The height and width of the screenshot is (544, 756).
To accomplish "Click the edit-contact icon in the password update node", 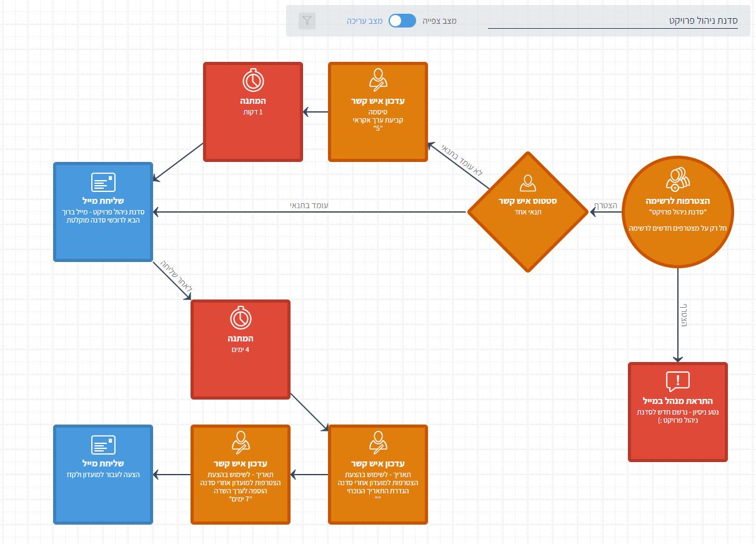I will [x=378, y=80].
